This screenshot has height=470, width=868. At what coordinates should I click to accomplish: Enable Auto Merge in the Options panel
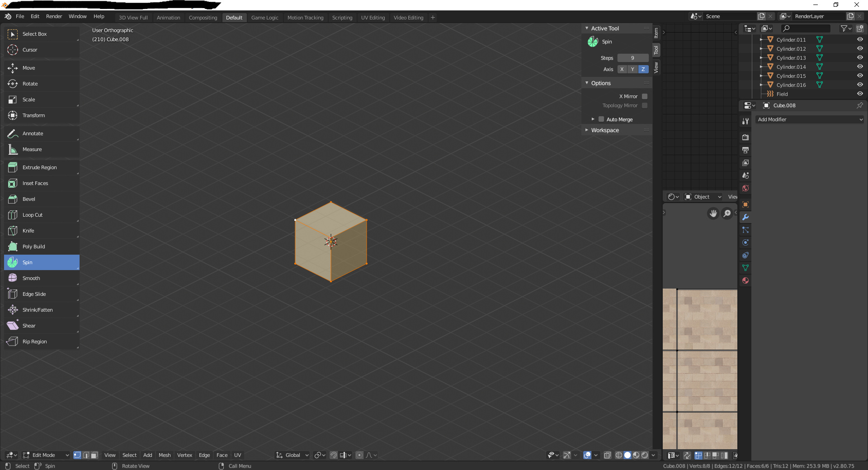coord(601,119)
